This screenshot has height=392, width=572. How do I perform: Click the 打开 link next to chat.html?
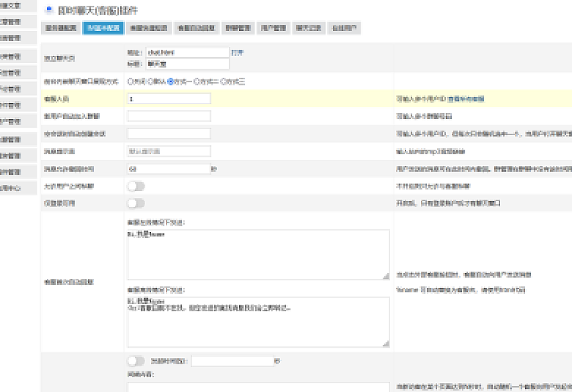click(237, 52)
